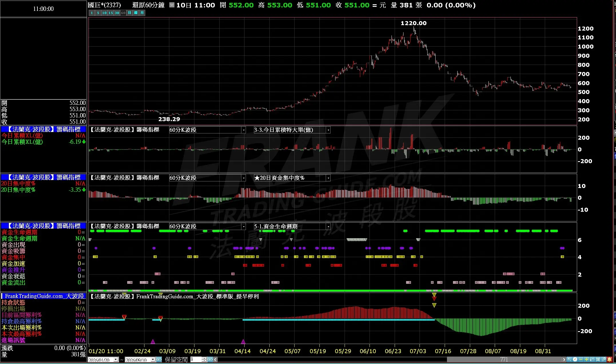Click 持倉狀態 legend label
The height and width of the screenshot is (364, 616).
pyautogui.click(x=13, y=302)
